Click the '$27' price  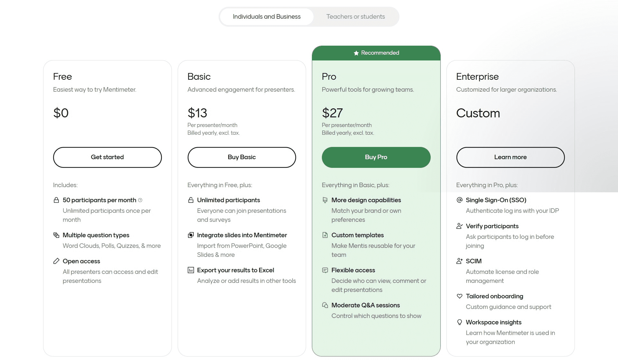point(332,113)
